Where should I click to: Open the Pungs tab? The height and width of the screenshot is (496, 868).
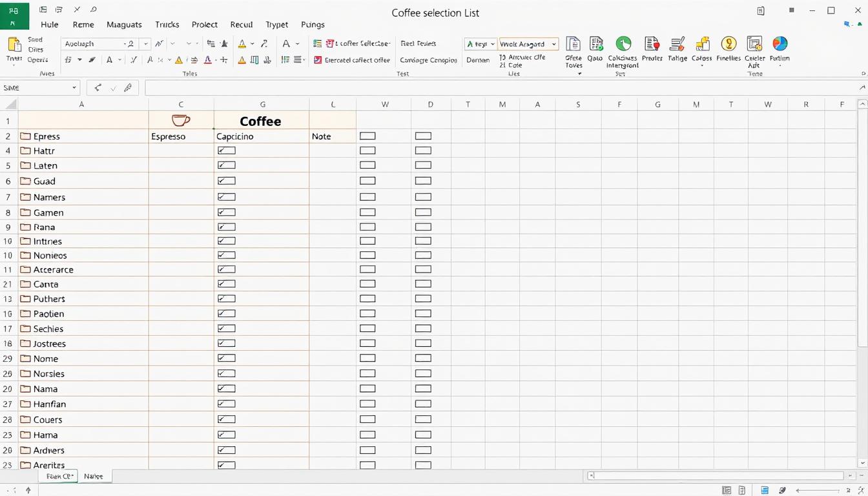coord(313,25)
